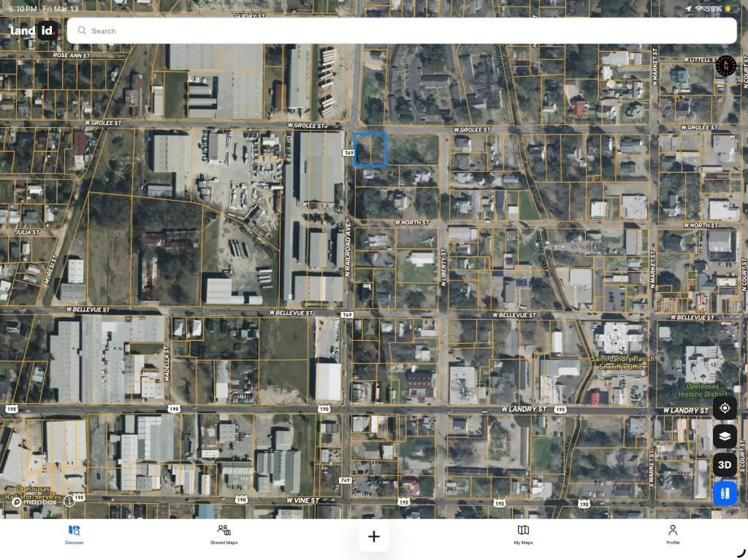Screen dimensions: 748x560
Task: Tap the locate-me crosshair button
Action: pyautogui.click(x=725, y=408)
